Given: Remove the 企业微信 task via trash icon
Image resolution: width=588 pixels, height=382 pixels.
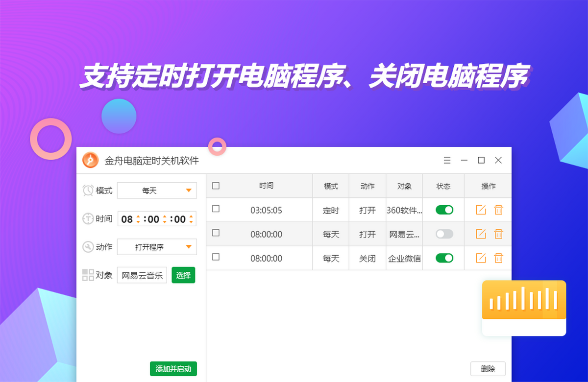Looking at the screenshot, I should (498, 258).
